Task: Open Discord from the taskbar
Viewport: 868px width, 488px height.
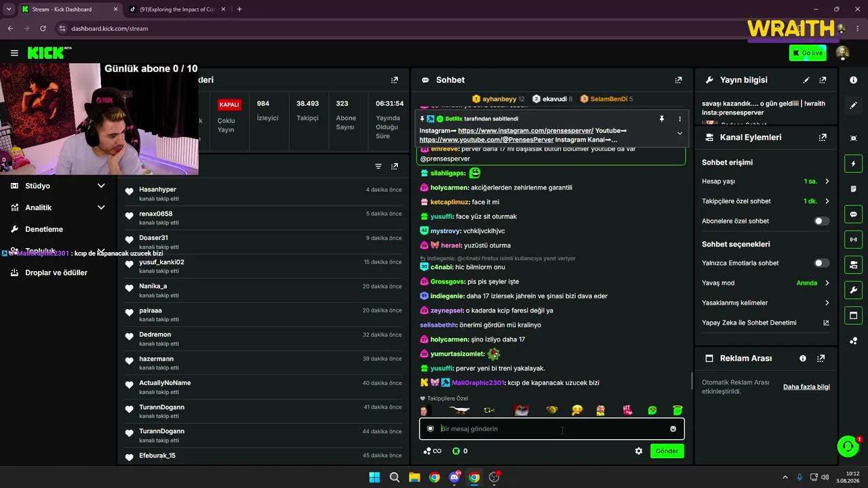Action: (454, 477)
